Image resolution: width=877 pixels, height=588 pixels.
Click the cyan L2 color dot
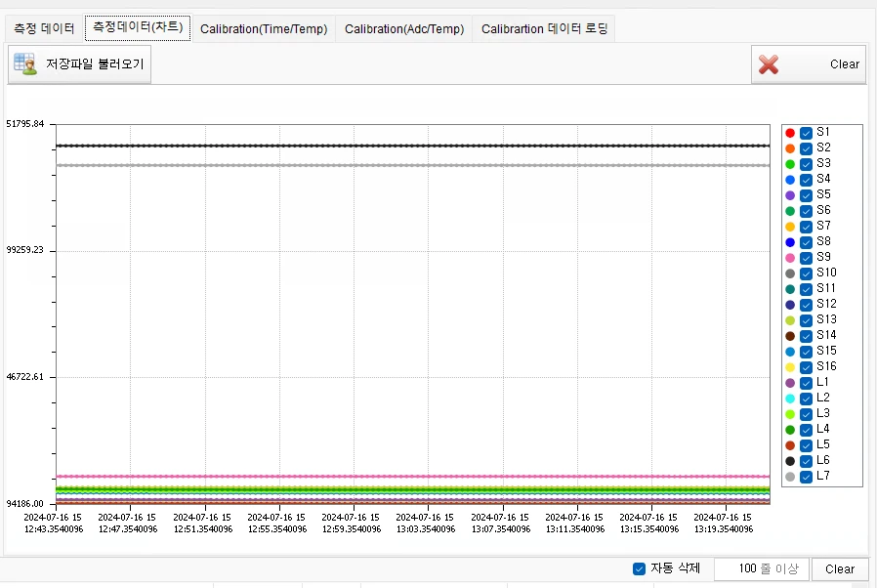[x=790, y=399]
